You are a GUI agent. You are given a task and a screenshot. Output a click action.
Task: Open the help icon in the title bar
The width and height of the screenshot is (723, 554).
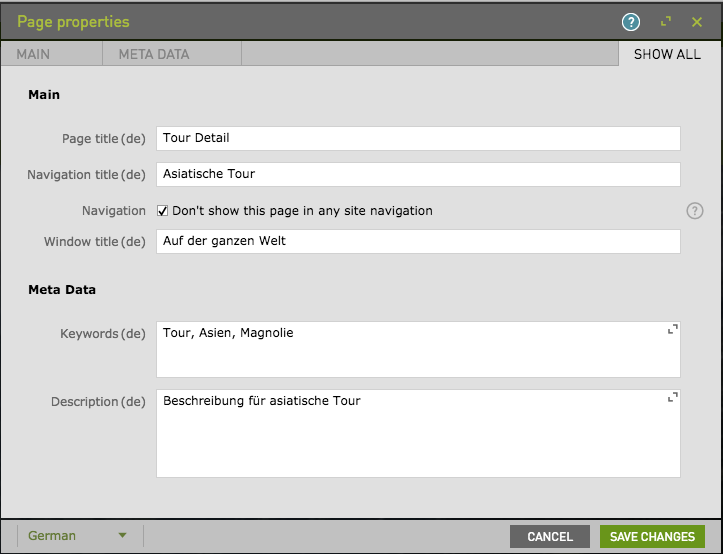coord(630,22)
